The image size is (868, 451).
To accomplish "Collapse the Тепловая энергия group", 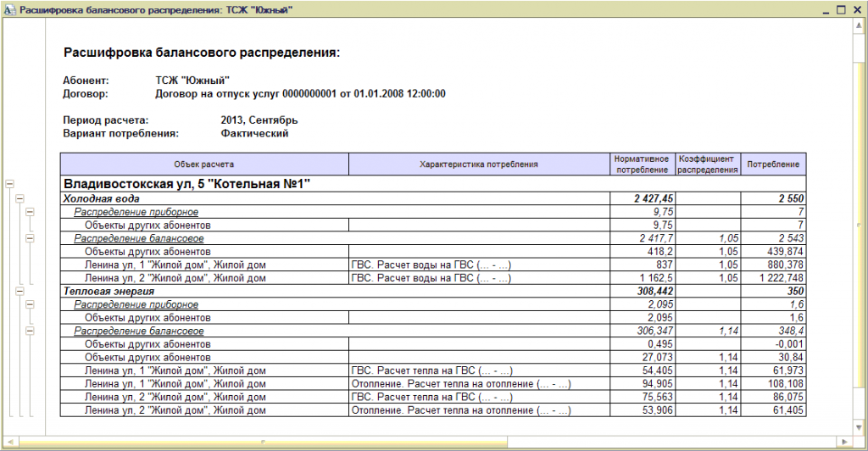I will (20, 291).
